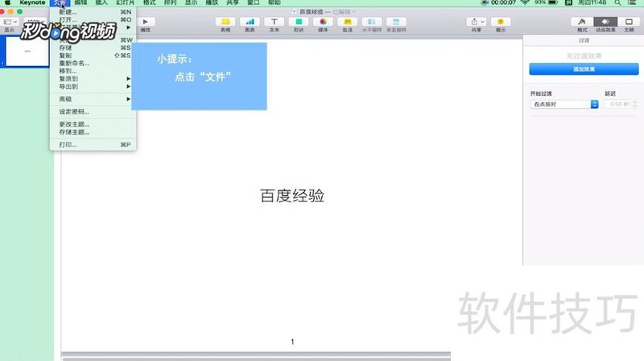The image size is (644, 361).
Task: Click the input method icon in menu bar
Action: point(568,2)
